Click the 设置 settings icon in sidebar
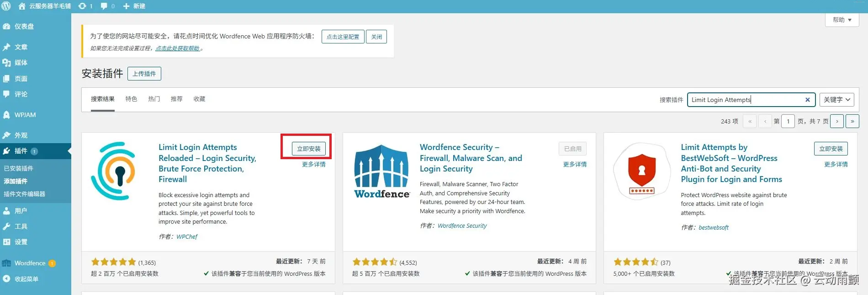Viewport: 868px width, 295px height. point(6,242)
